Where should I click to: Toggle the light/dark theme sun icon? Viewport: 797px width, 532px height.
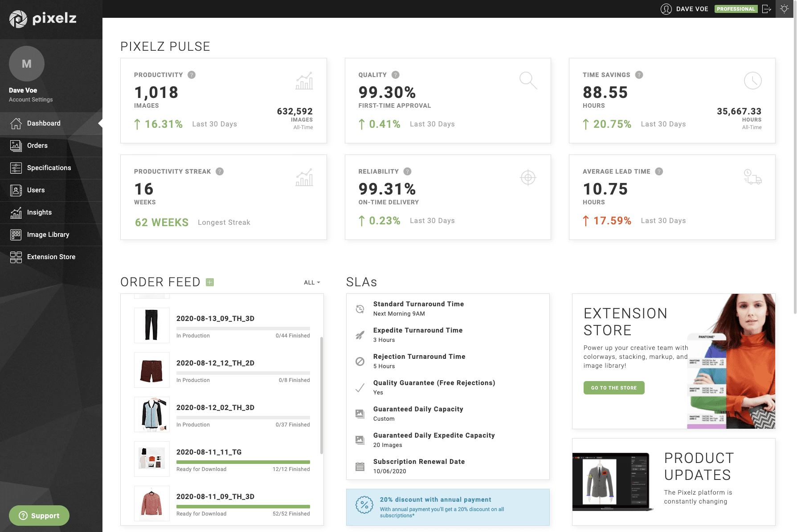785,9
